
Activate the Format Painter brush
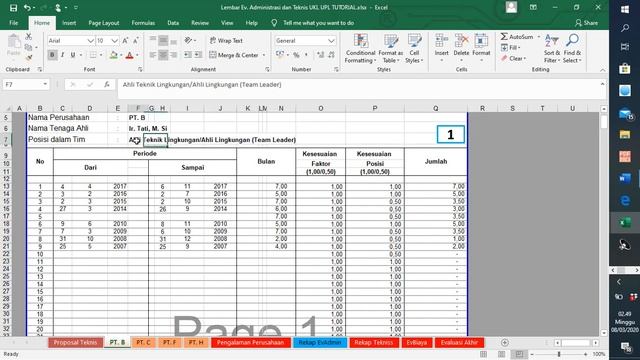(x=29, y=58)
